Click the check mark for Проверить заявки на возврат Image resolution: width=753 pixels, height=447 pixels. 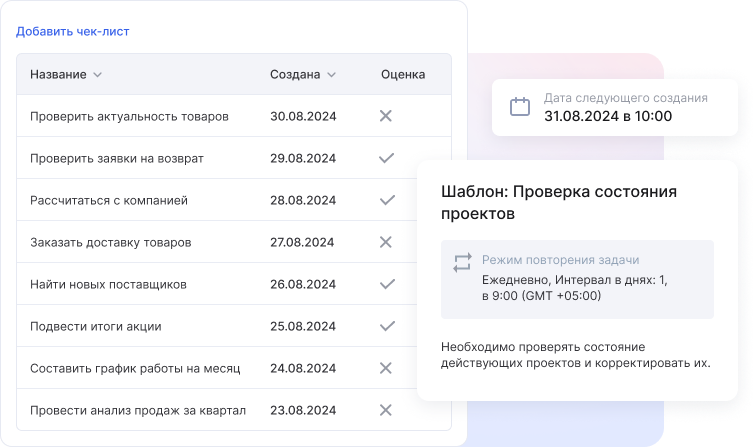(386, 158)
